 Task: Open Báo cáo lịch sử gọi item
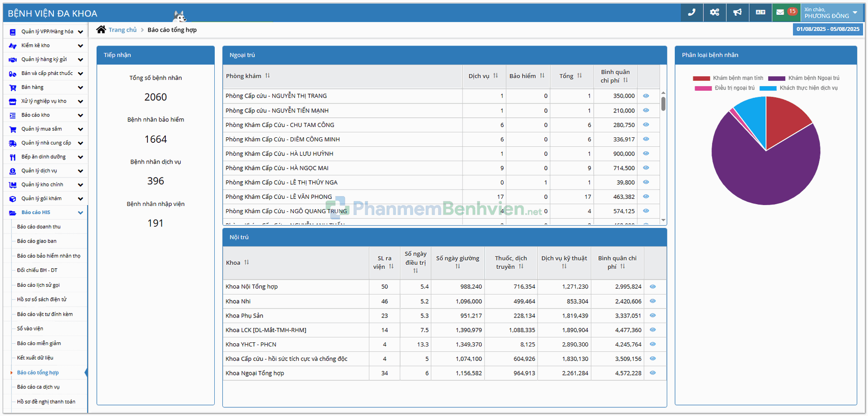click(38, 285)
